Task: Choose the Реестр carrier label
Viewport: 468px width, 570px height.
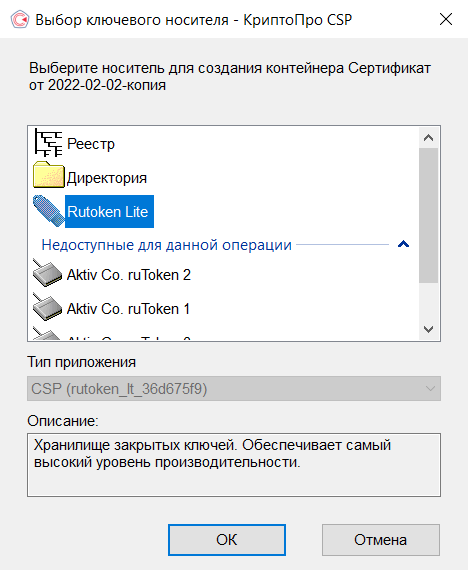Action: pyautogui.click(x=91, y=144)
